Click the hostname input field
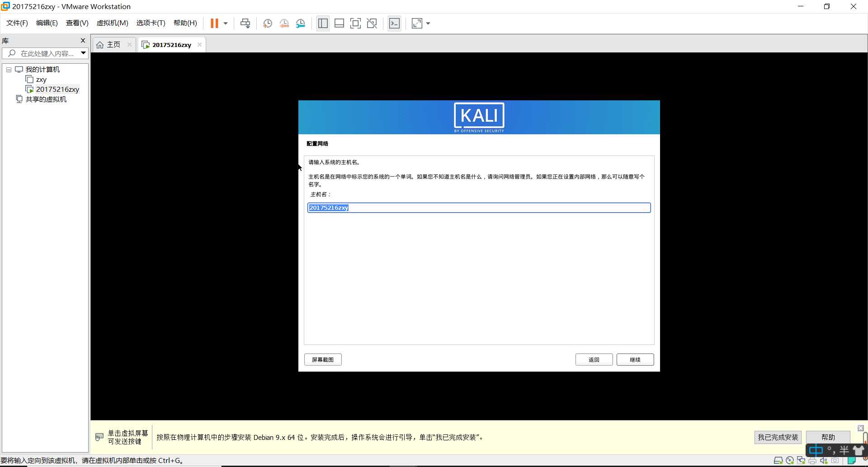 (x=479, y=208)
